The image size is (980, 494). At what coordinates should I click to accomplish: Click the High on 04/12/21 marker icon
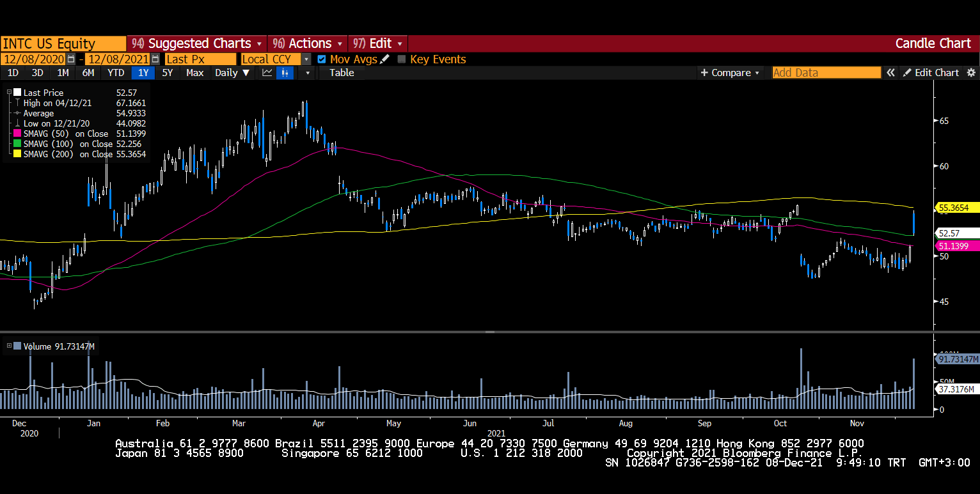coord(18,103)
